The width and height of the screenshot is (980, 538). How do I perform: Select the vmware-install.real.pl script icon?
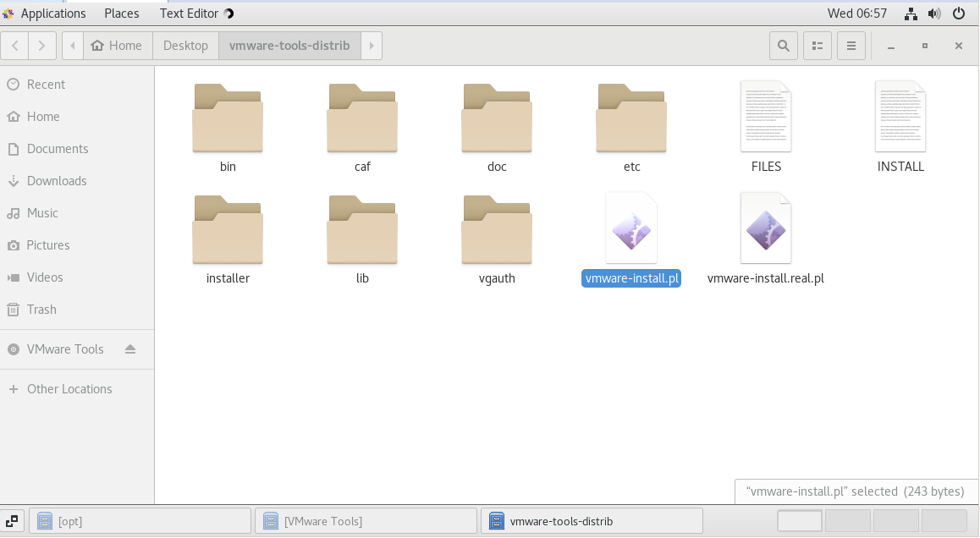coord(766,228)
